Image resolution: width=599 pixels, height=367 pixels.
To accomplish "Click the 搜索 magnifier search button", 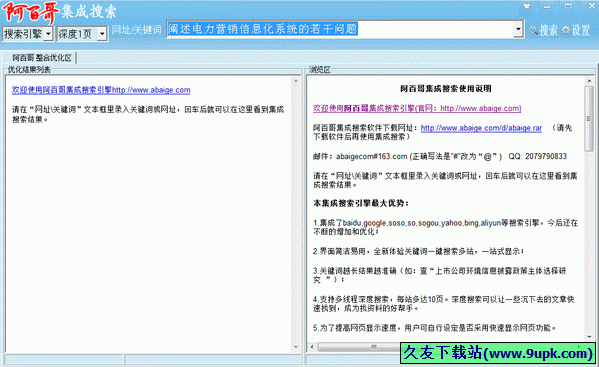I will point(544,30).
